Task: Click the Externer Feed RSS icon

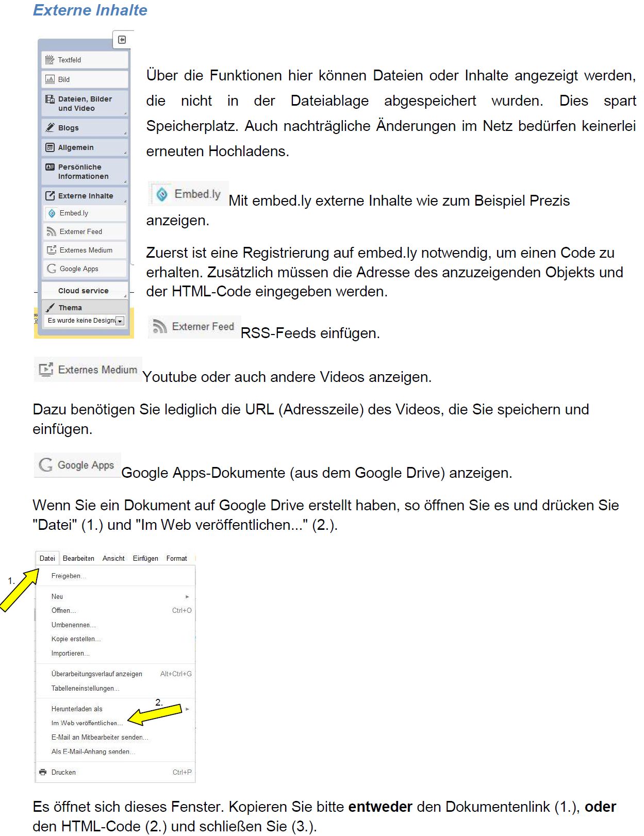Action: coord(52,232)
